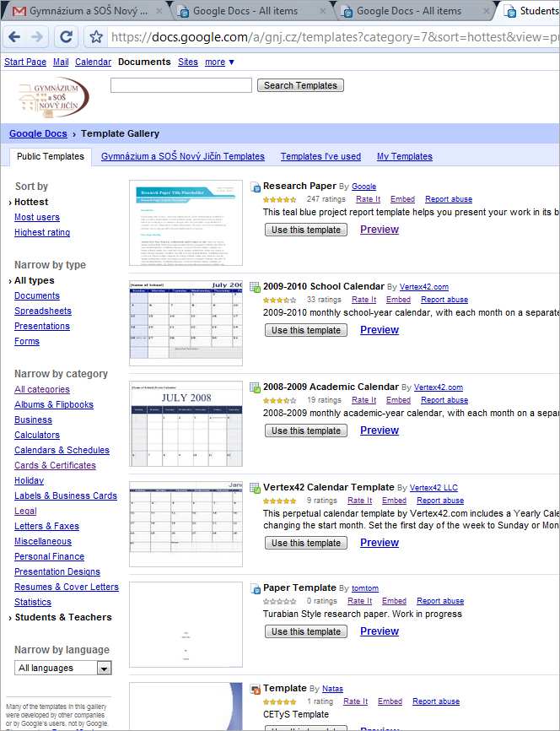
Task: Open Calendar from the top navigation
Action: coord(93,62)
